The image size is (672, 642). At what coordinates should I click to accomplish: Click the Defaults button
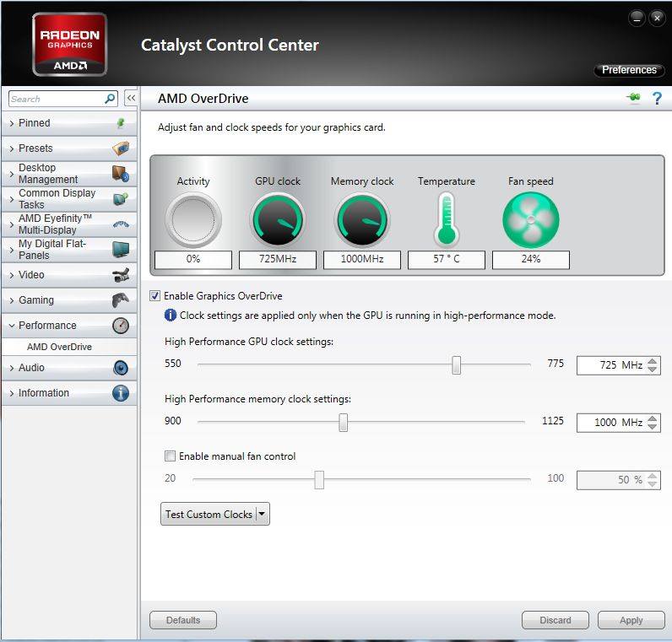click(183, 620)
